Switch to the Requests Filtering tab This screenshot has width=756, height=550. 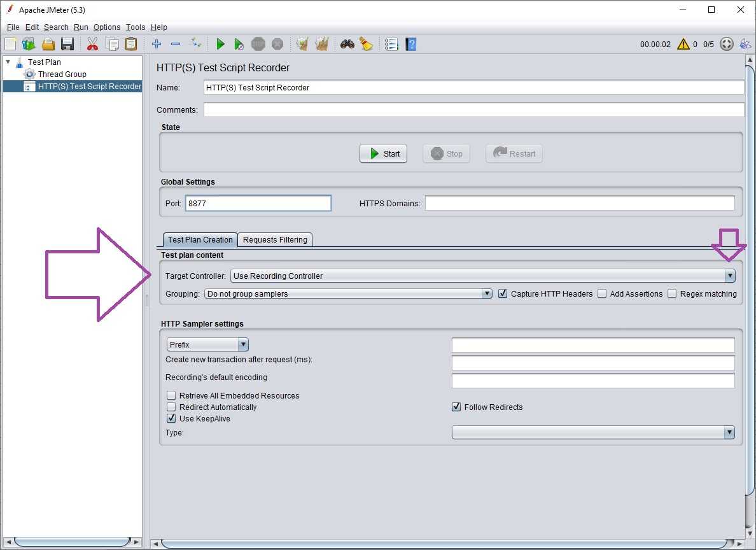pyautogui.click(x=275, y=239)
